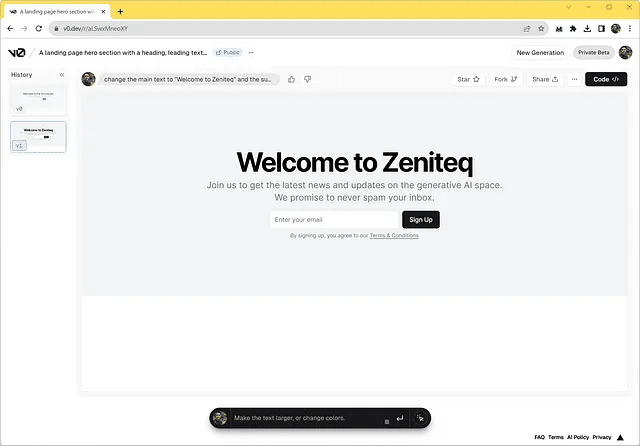
Task: Open the extensions puzzle icon
Action: 573,29
